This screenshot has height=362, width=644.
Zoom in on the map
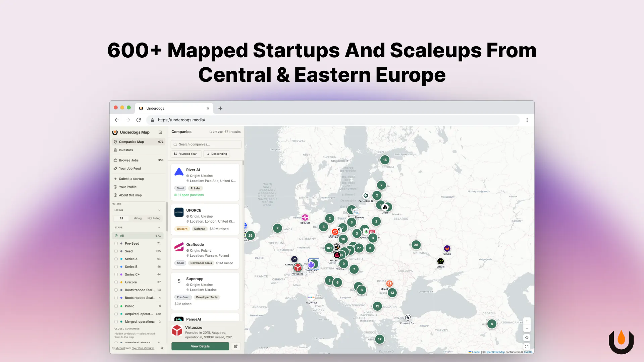[527, 321]
